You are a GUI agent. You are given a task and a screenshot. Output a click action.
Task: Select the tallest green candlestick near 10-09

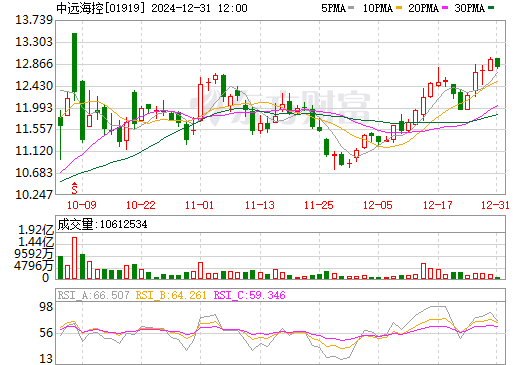click(x=74, y=63)
